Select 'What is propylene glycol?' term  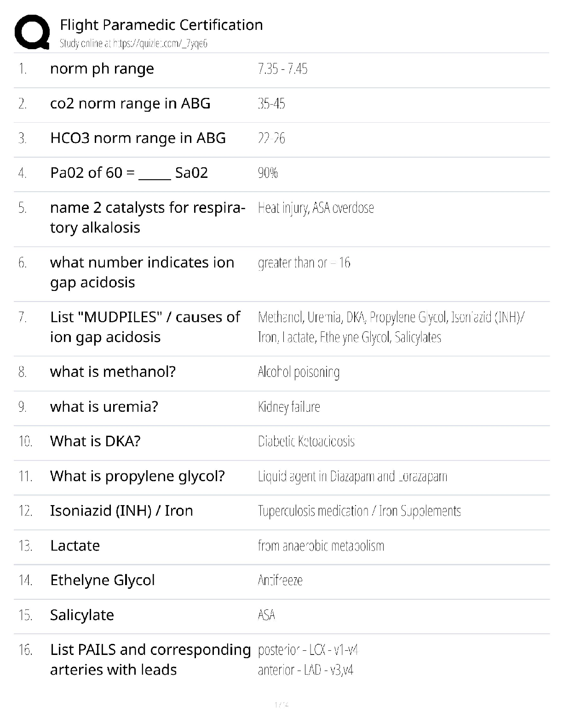(138, 476)
